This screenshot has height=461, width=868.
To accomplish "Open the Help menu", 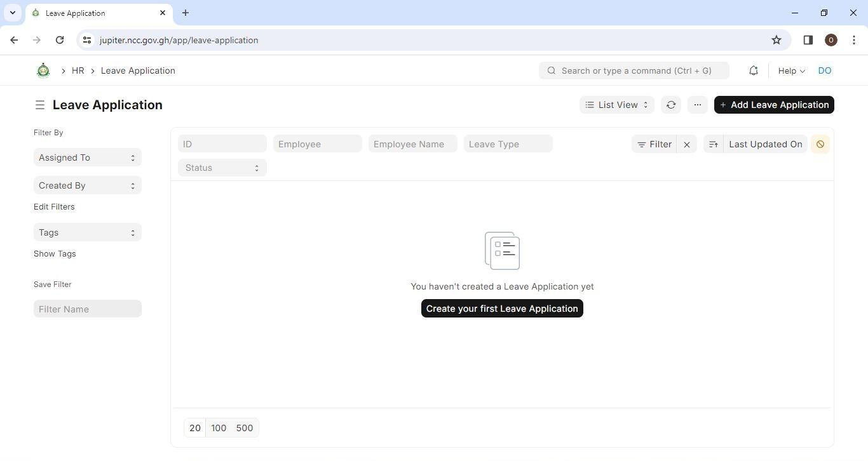I will (x=791, y=70).
